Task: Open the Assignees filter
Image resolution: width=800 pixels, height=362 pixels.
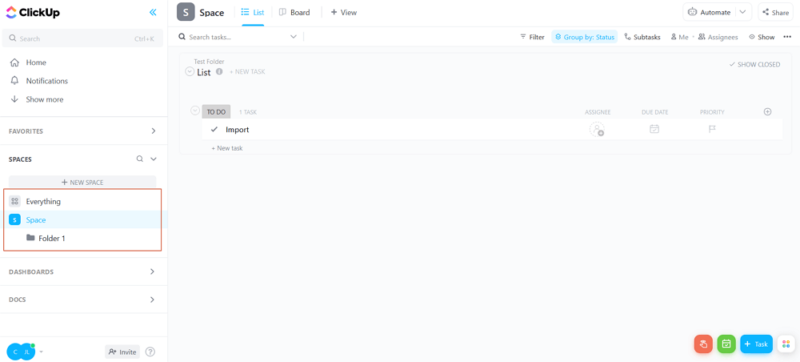Action: pos(718,37)
